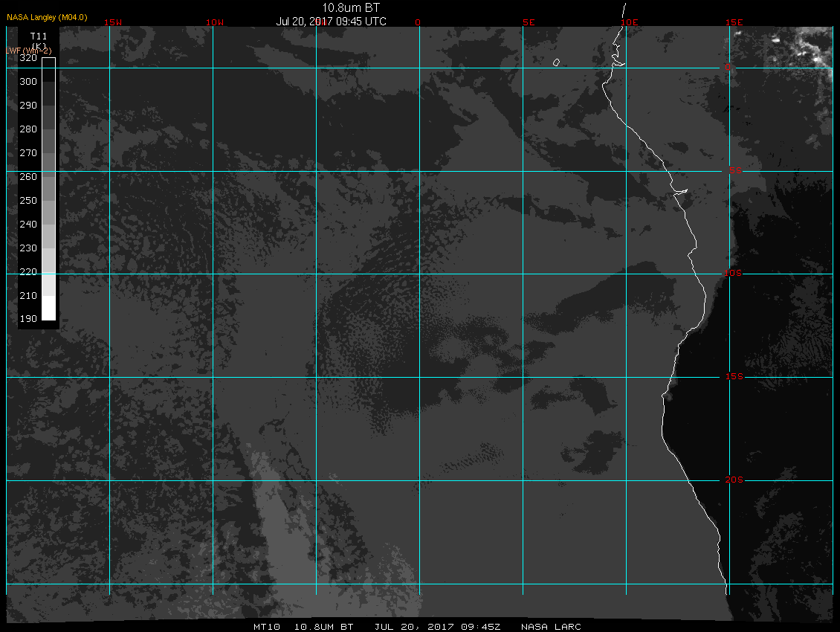Select the '10E' longitude label
Viewport: 840px width, 632px height.
pos(630,22)
